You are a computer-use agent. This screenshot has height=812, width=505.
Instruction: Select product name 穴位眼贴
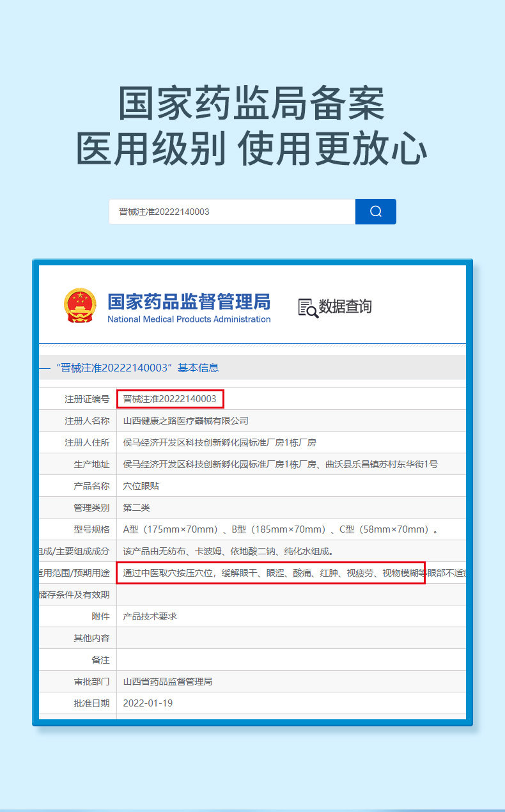click(141, 486)
